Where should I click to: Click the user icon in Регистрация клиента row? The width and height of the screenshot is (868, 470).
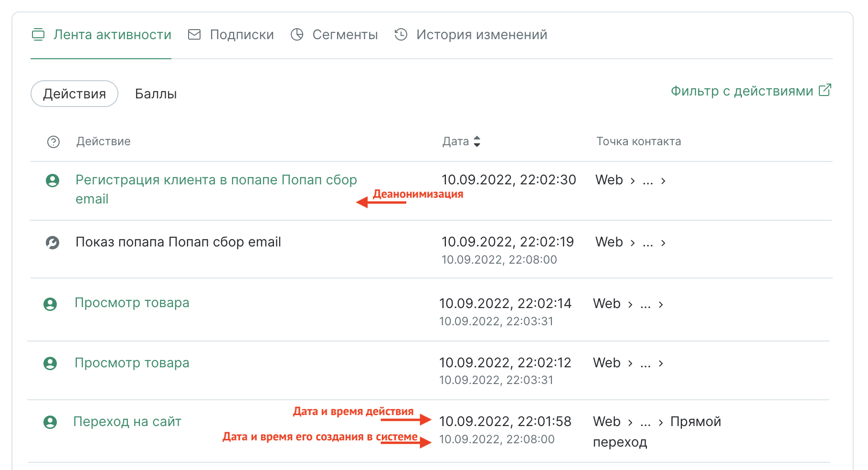53,181
